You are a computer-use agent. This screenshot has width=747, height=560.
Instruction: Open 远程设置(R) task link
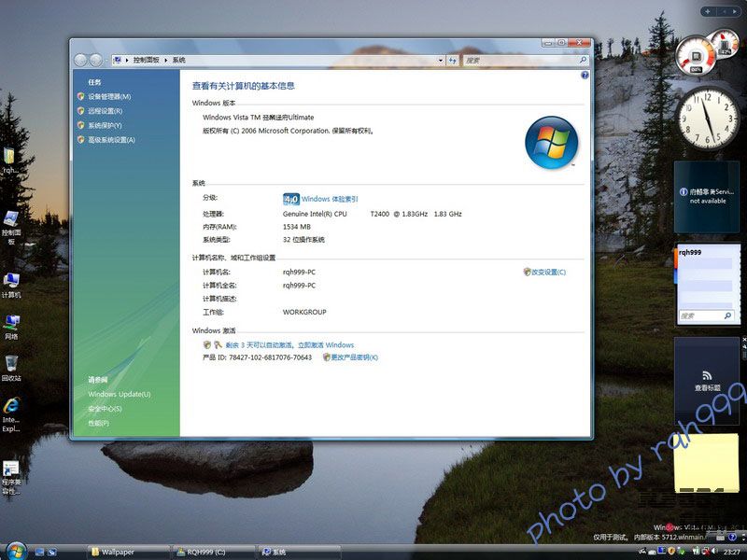pyautogui.click(x=105, y=111)
